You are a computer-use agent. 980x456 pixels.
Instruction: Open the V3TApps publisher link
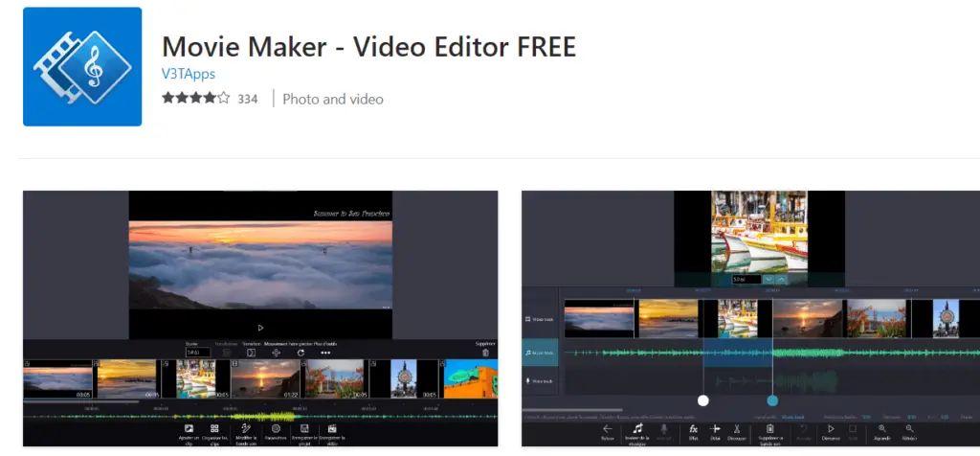189,74
